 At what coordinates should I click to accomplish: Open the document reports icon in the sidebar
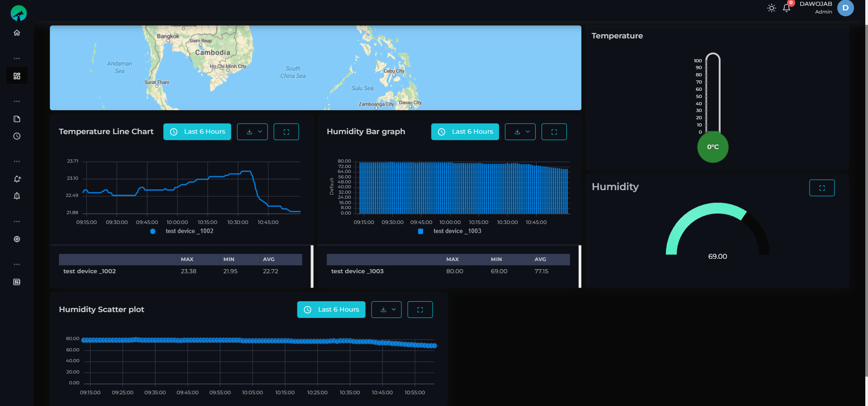(17, 119)
